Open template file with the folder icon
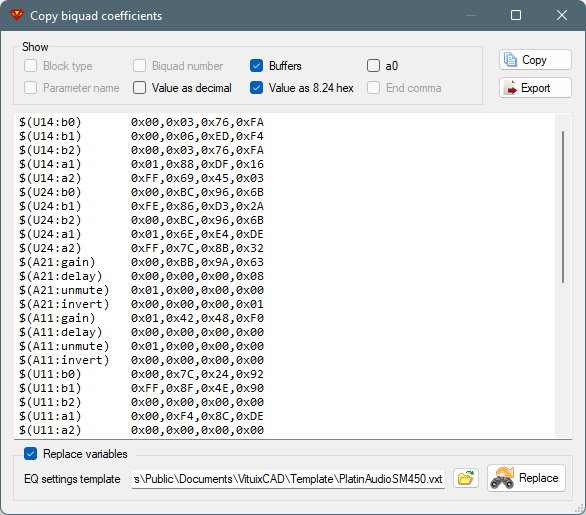 [x=466, y=478]
